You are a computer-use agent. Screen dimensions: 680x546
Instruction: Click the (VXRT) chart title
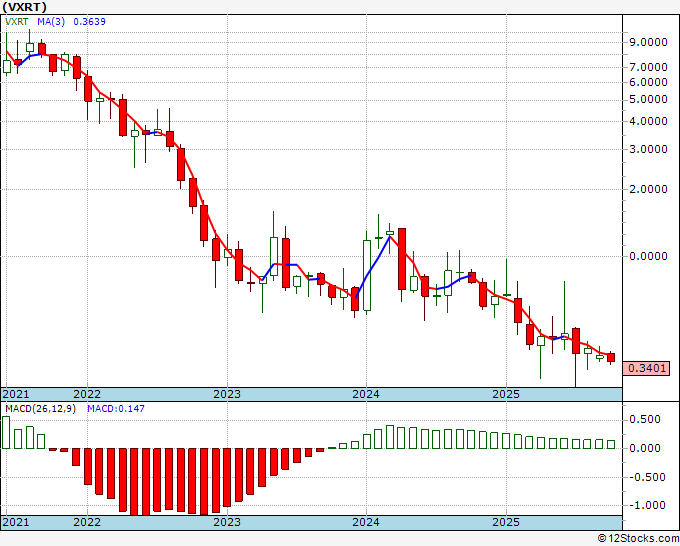[24, 7]
